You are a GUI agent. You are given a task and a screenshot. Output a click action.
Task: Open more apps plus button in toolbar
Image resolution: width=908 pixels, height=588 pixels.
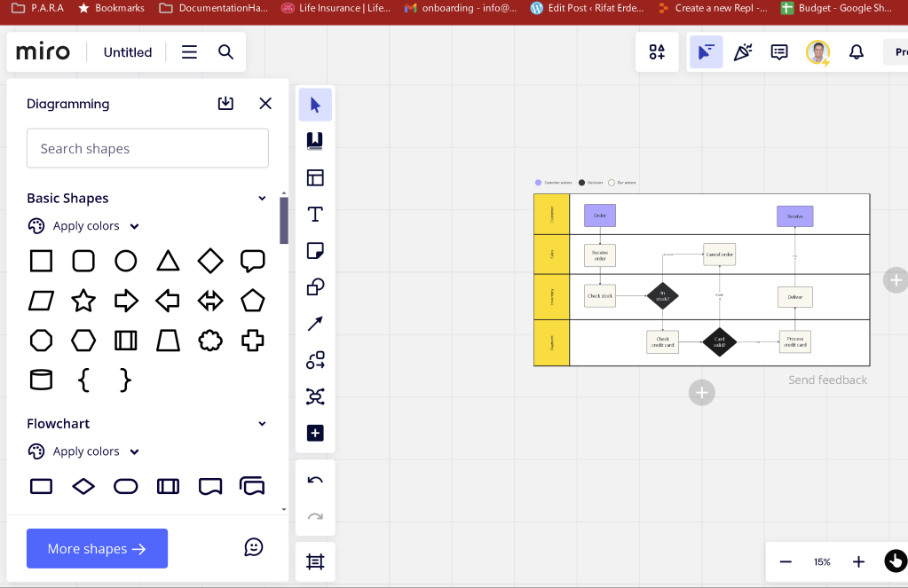[315, 433]
